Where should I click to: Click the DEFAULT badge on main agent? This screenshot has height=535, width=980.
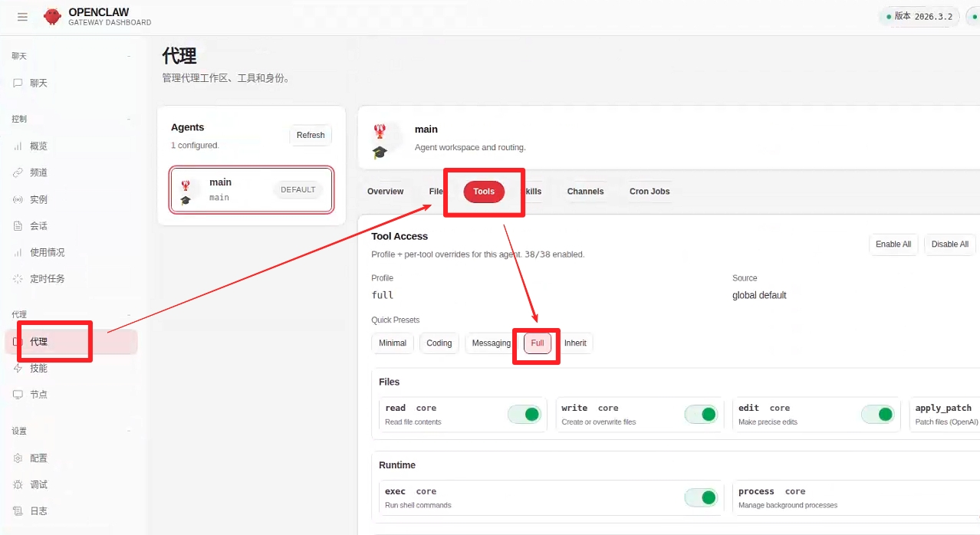tap(298, 189)
